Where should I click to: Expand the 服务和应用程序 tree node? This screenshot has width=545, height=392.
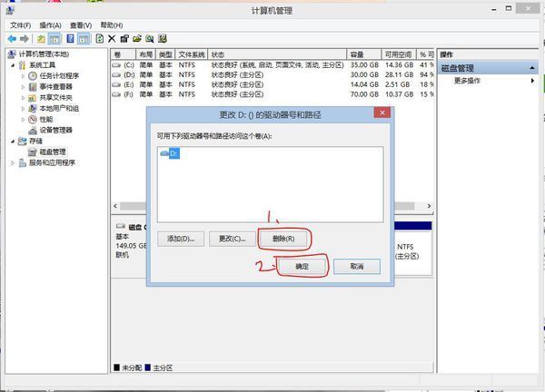[x=13, y=162]
